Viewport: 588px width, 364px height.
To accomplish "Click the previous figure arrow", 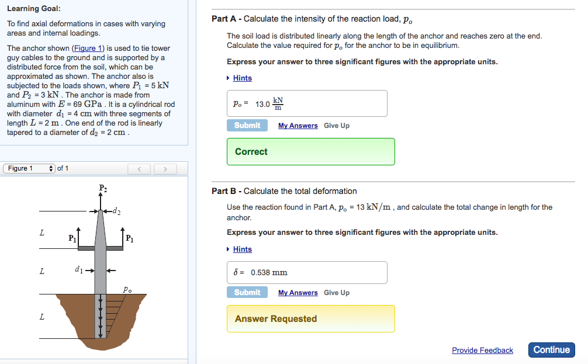I will pyautogui.click(x=139, y=168).
